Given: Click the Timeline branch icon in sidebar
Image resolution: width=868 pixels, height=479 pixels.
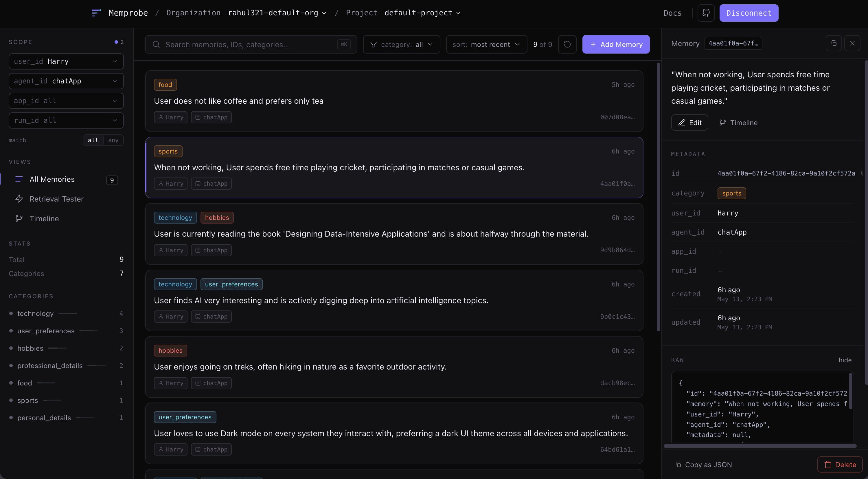Looking at the screenshot, I should coord(19,218).
